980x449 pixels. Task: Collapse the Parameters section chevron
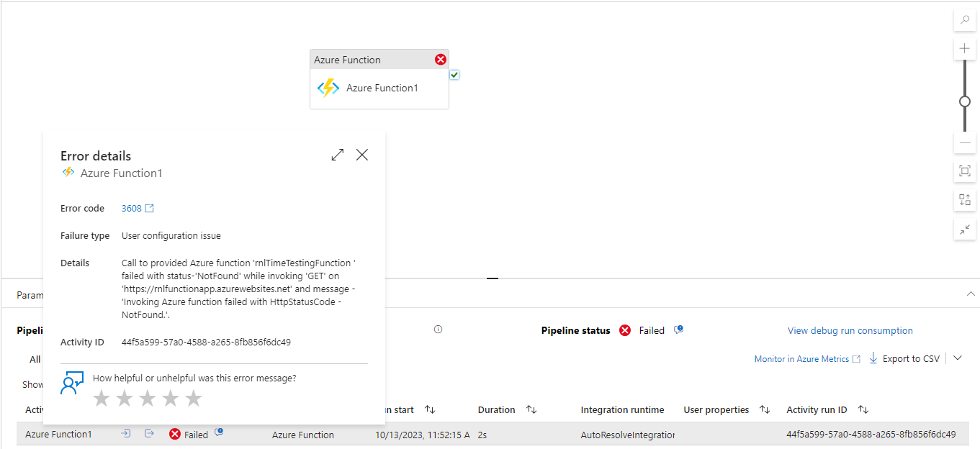971,294
